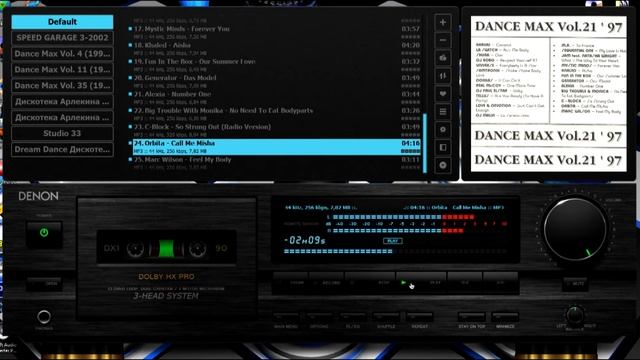The width and height of the screenshot is (640, 360).
Task: Select the Dance Max Vol. 11 playlist tab
Action: (62, 70)
